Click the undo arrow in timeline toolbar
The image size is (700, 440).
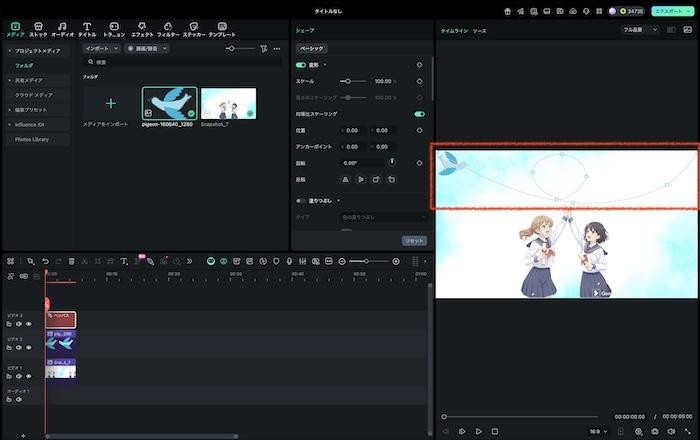45,261
